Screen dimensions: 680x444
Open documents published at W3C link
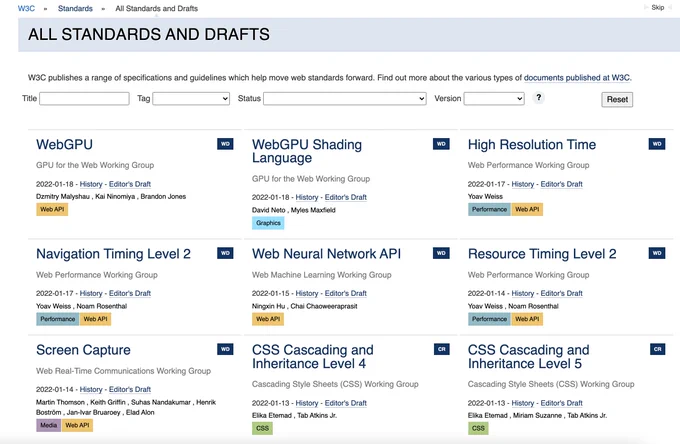(577, 78)
